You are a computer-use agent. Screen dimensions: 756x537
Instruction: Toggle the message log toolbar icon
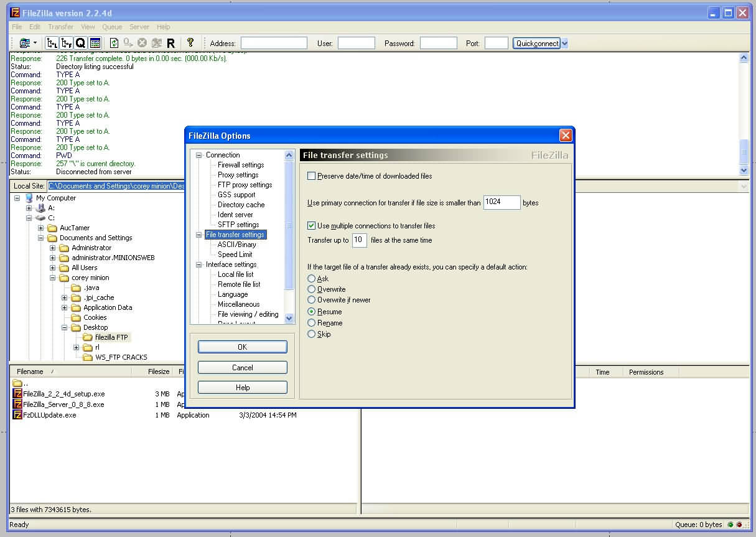(x=95, y=43)
